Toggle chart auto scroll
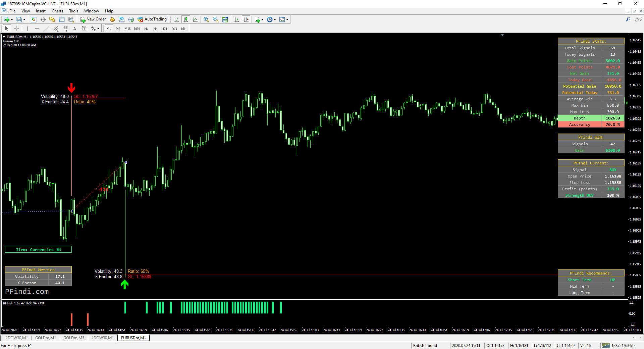The height and width of the screenshot is (349, 644). [237, 19]
